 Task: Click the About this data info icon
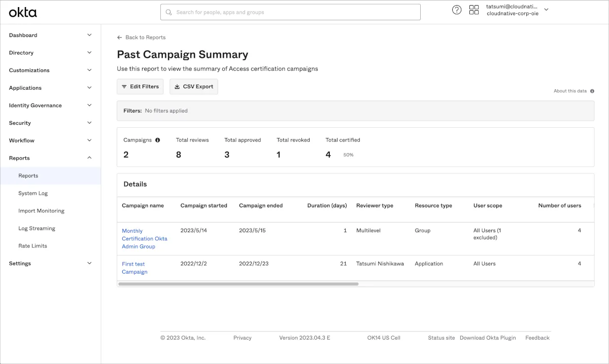tap(592, 91)
